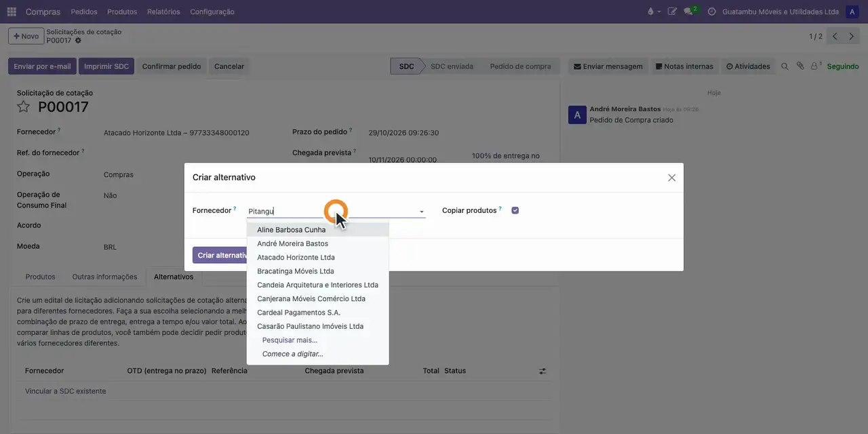Open the user avatar menu in the top bar

(x=852, y=12)
